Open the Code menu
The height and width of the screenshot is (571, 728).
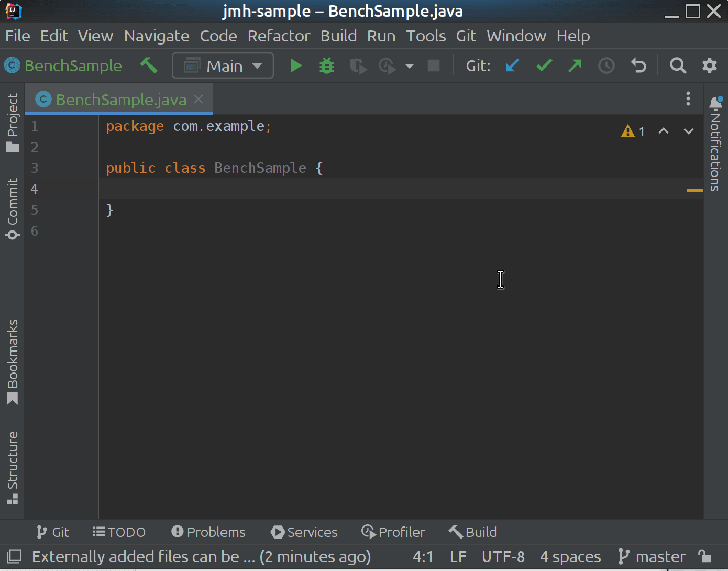218,36
